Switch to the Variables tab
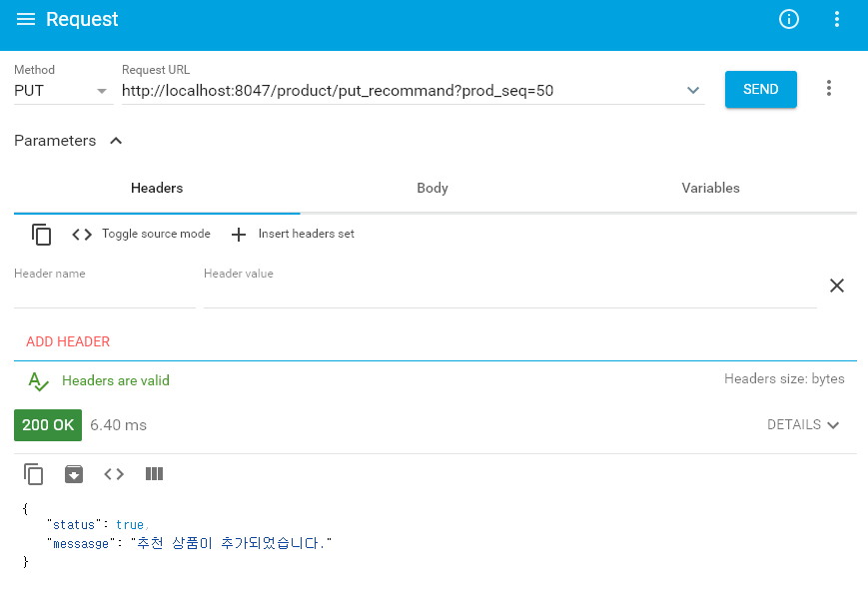Viewport: 868px width, 589px height. [x=710, y=188]
